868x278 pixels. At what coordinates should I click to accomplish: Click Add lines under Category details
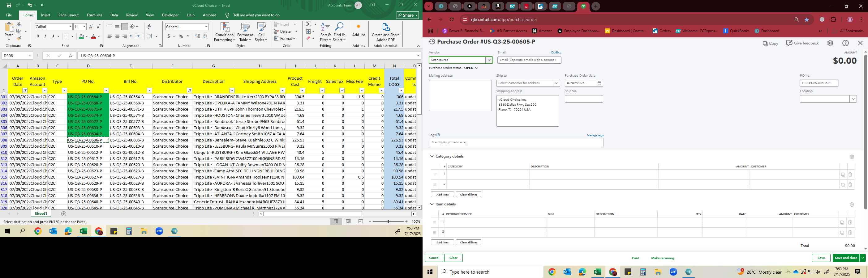point(442,195)
